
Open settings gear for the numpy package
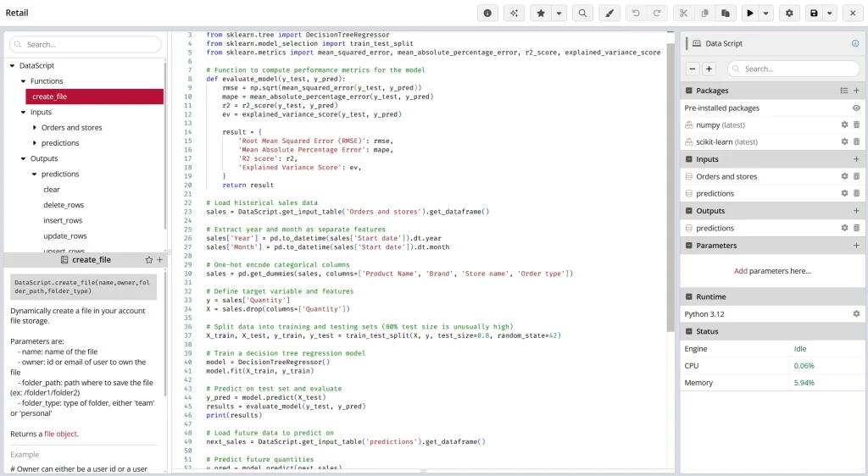(845, 125)
